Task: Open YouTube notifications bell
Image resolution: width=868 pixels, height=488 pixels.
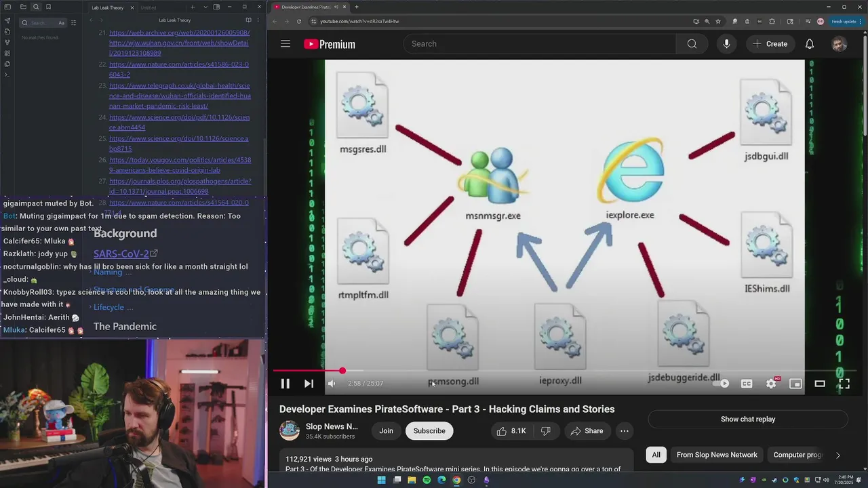Action: [810, 44]
